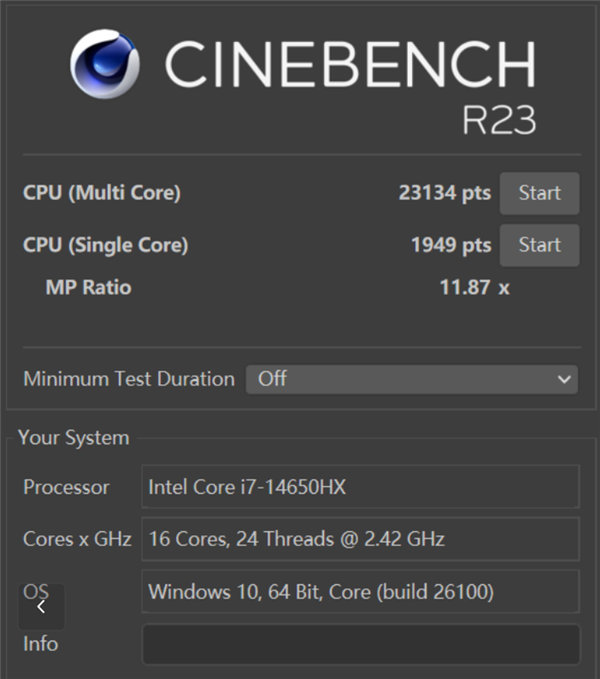Click the 11.87 x ratio value
The width and height of the screenshot is (600, 679).
click(x=474, y=288)
